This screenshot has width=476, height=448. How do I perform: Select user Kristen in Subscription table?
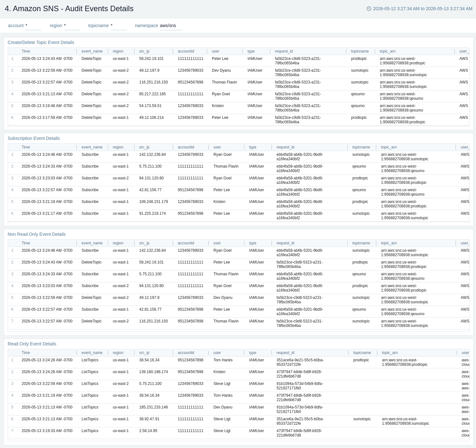point(220,202)
